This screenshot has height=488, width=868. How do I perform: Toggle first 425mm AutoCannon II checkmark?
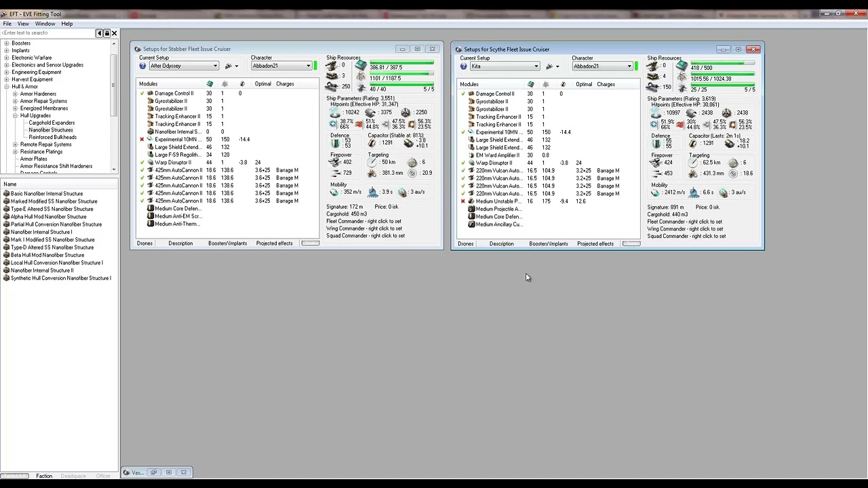[x=142, y=170]
